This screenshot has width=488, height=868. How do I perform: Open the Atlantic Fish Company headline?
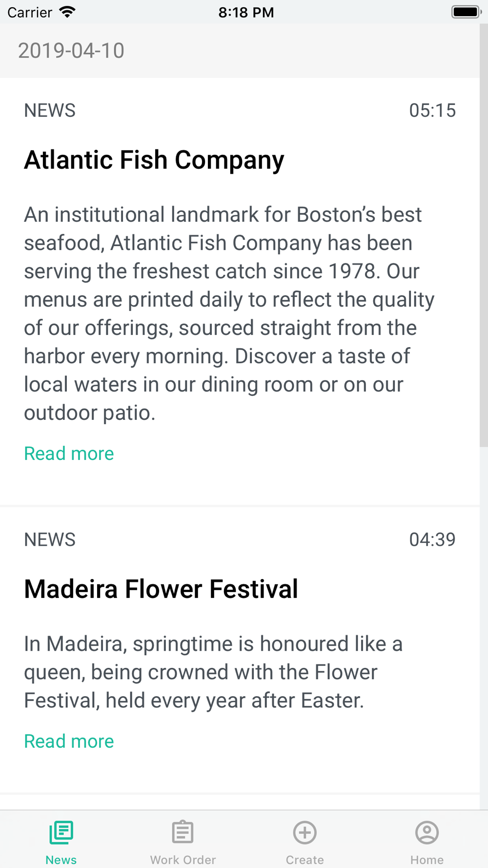154,160
